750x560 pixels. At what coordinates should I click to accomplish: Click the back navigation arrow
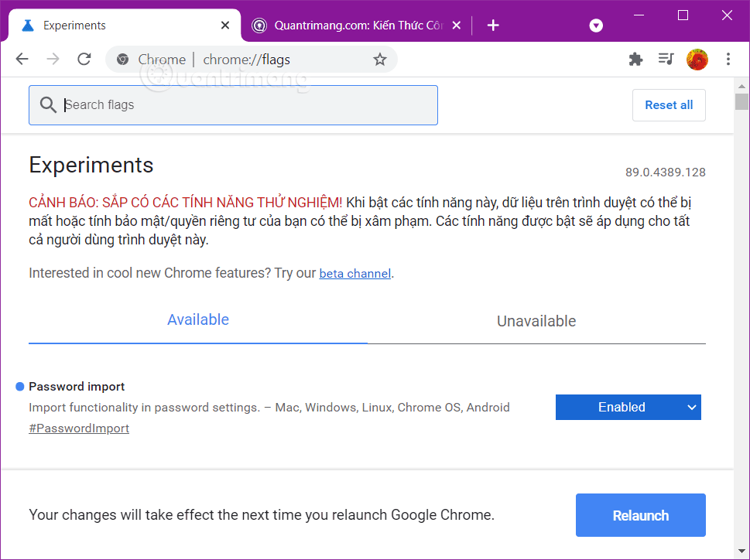pyautogui.click(x=22, y=60)
